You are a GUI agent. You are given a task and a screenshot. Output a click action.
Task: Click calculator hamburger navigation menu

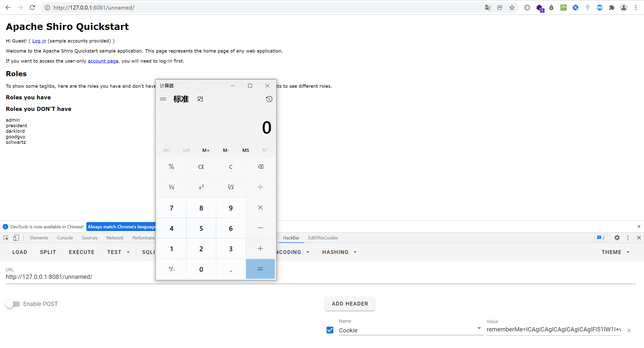163,99
